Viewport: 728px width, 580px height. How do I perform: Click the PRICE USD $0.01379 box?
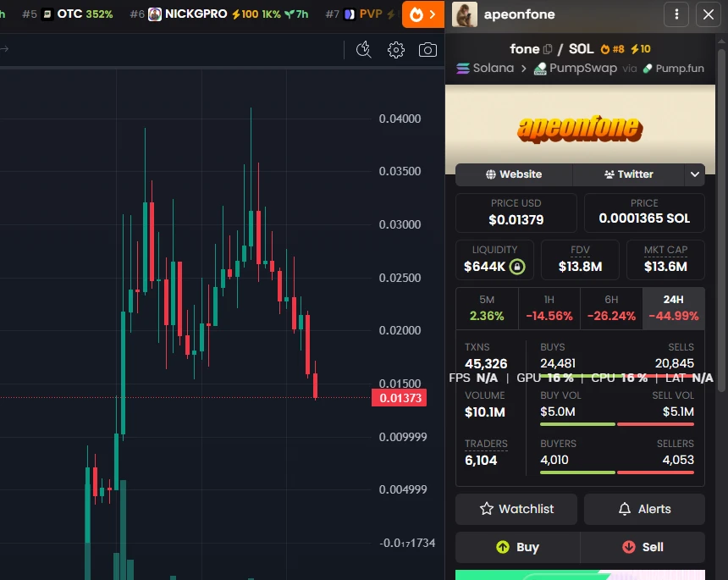tap(516, 213)
